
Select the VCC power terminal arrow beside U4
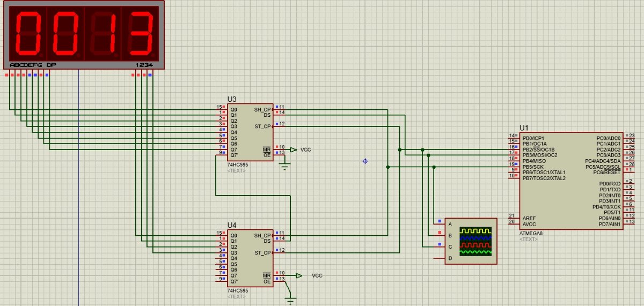point(299,275)
